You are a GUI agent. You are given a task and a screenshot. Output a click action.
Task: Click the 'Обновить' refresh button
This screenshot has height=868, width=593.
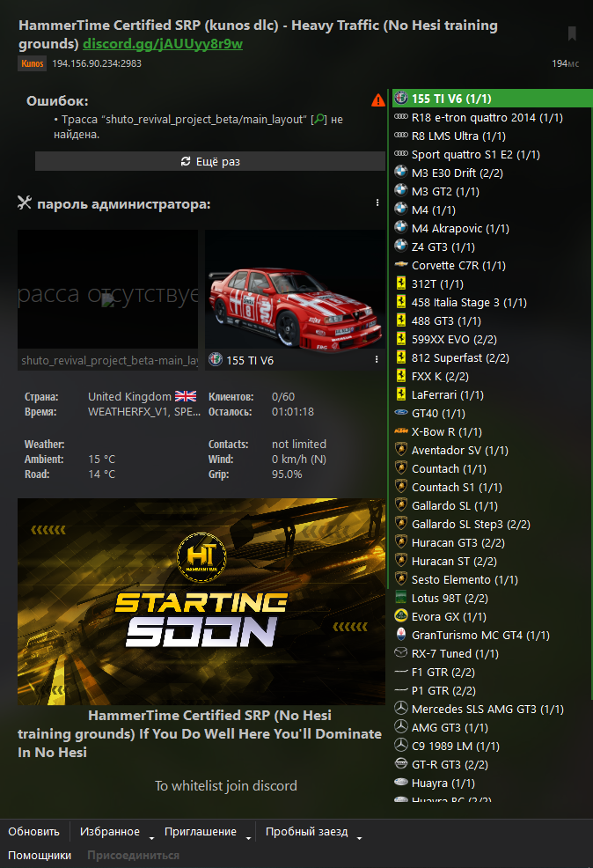pos(33,831)
